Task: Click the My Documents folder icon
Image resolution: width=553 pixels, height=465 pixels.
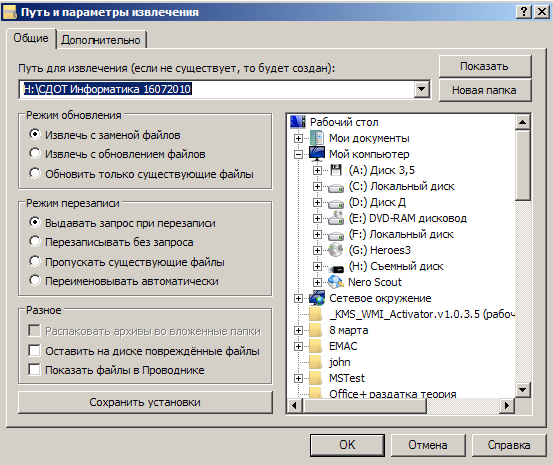Action: [317, 138]
